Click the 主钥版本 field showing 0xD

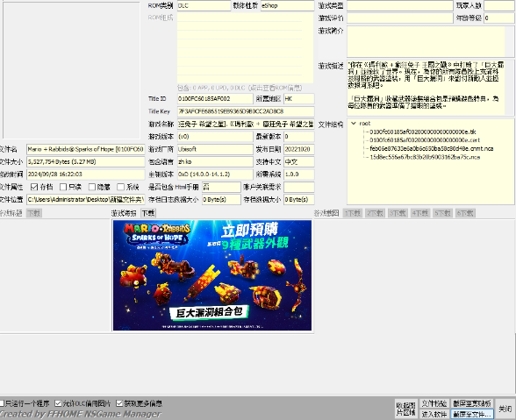(215, 174)
